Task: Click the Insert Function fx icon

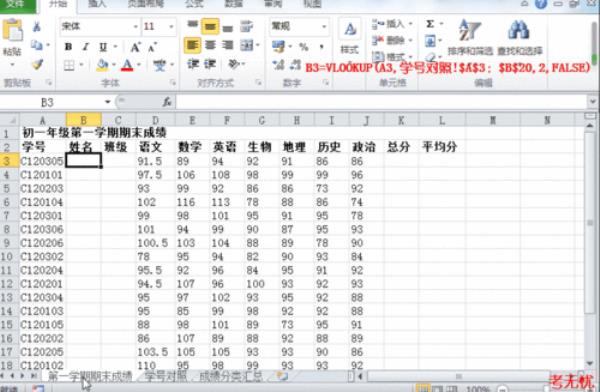Action: 167,102
